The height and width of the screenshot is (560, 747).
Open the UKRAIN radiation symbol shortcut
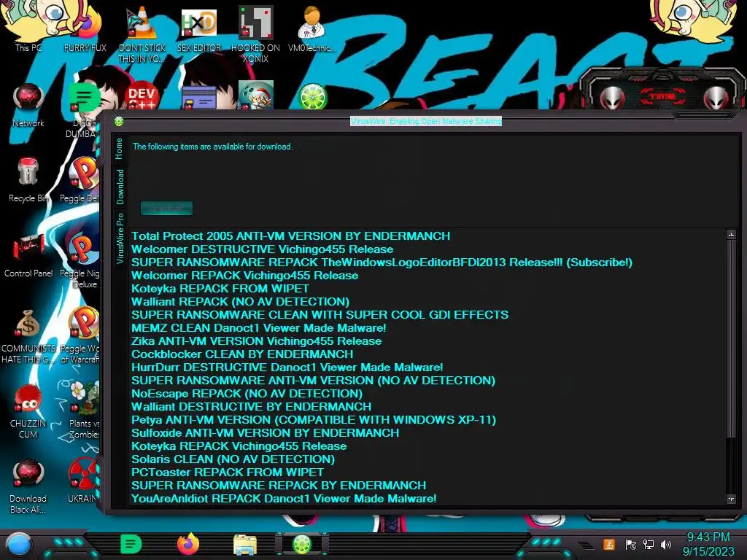(x=83, y=480)
